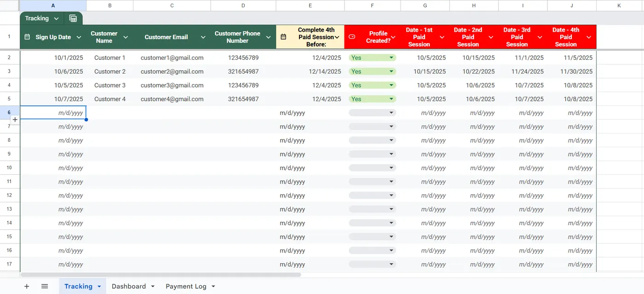The height and width of the screenshot is (294, 644).
Task: Click the dropdown-type icon in Profile Created header
Action: (x=352, y=37)
